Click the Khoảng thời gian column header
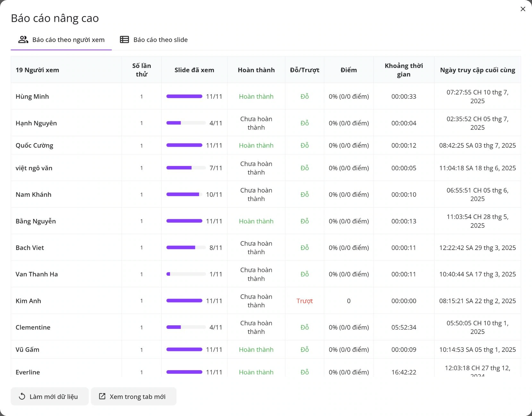 click(404, 70)
